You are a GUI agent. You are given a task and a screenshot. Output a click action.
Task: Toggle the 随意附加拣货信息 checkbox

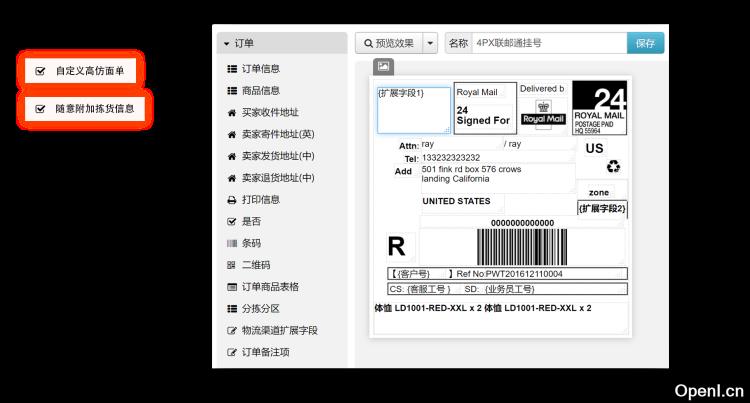tap(41, 109)
